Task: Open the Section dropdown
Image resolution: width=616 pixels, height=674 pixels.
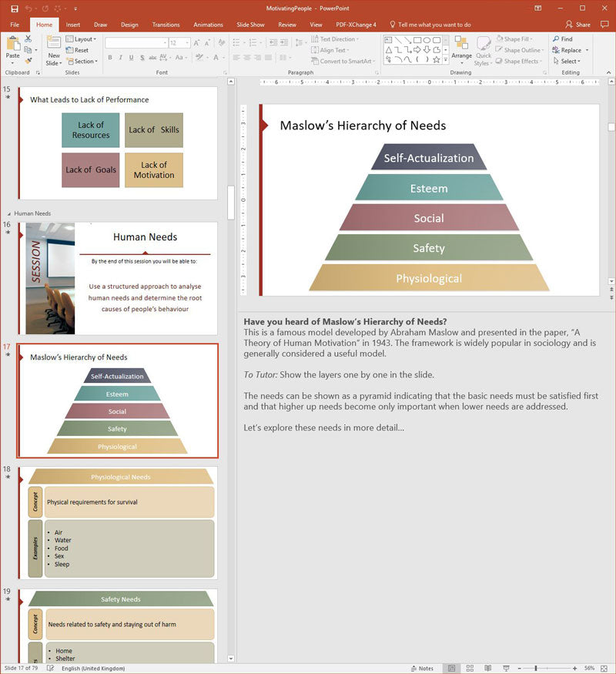Action: (82, 62)
